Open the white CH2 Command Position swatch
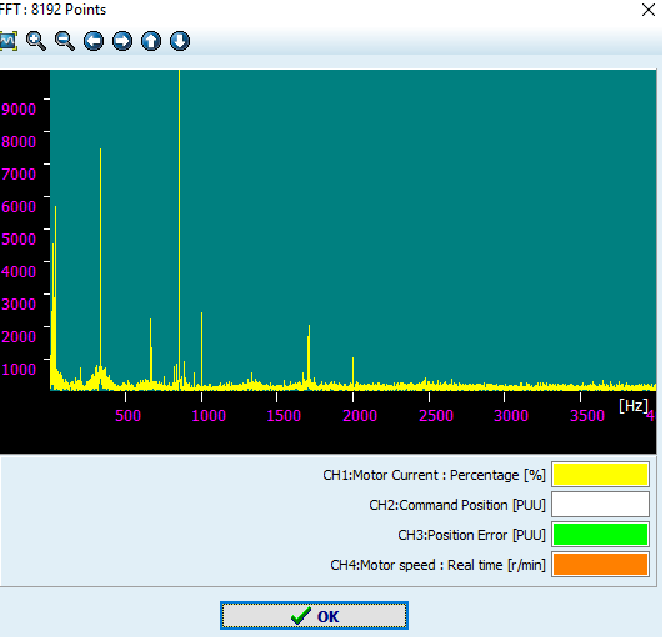The image size is (662, 637). click(600, 505)
